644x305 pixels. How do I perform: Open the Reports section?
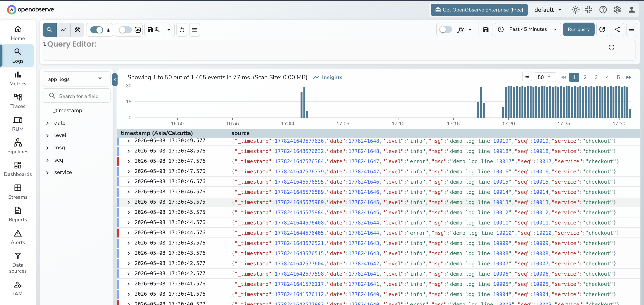click(18, 214)
